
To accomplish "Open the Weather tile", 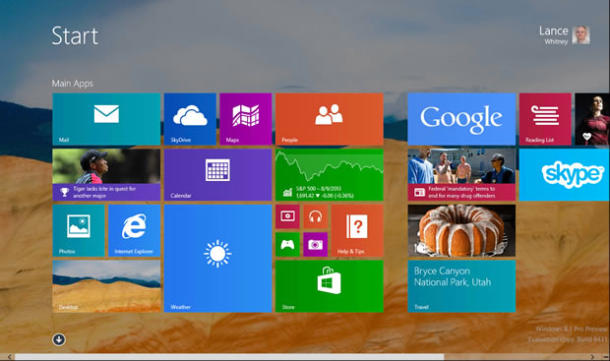I will click(x=218, y=258).
